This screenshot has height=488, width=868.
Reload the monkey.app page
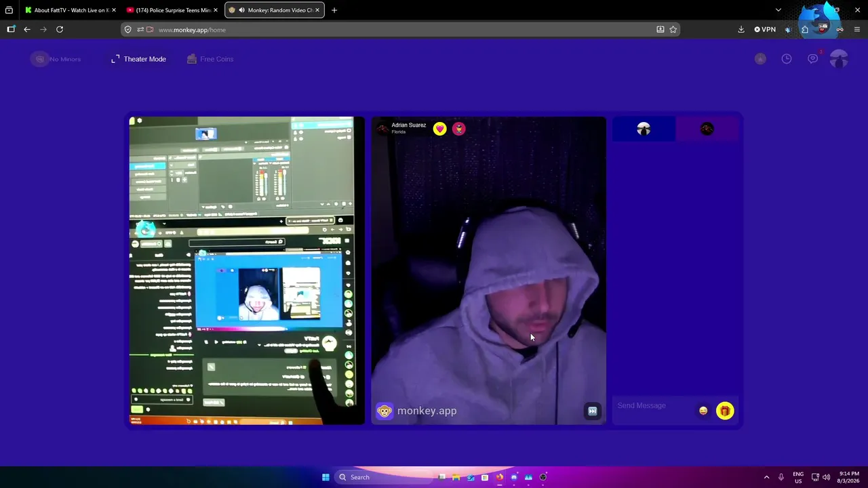pyautogui.click(x=60, y=29)
